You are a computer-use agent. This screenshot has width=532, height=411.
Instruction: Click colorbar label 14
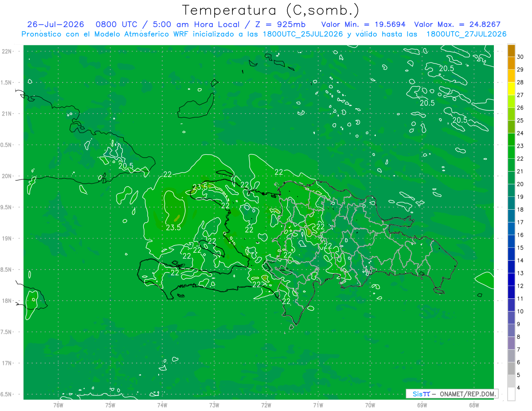pyautogui.click(x=520, y=260)
